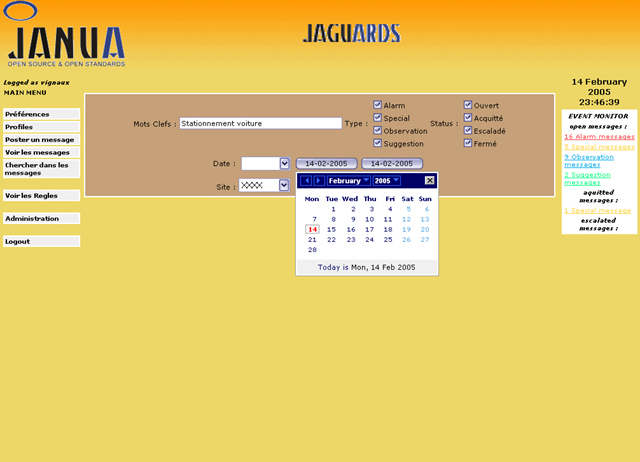Screen dimensions: 640x462
Task: Open Chercher dans les messages
Action: (x=41, y=169)
